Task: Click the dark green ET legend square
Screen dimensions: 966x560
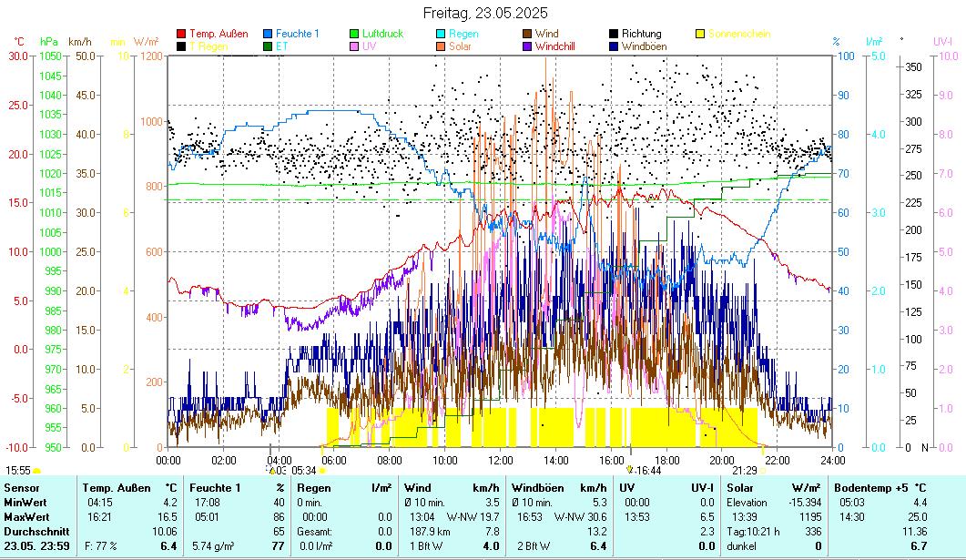Action: point(268,46)
